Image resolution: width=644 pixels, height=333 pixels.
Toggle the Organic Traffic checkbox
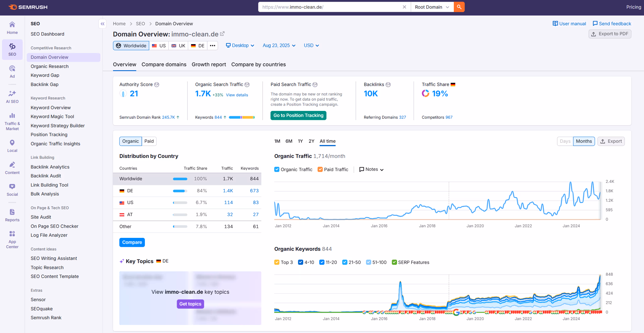tap(277, 170)
